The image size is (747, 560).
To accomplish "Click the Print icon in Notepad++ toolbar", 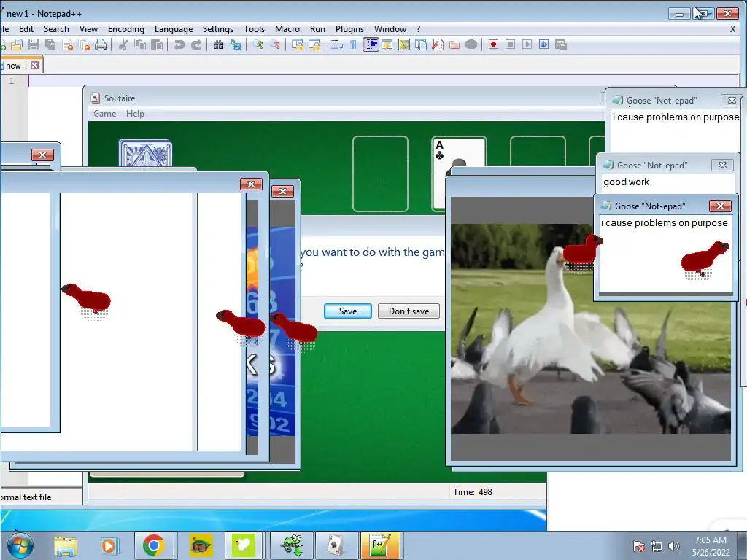I will (101, 44).
